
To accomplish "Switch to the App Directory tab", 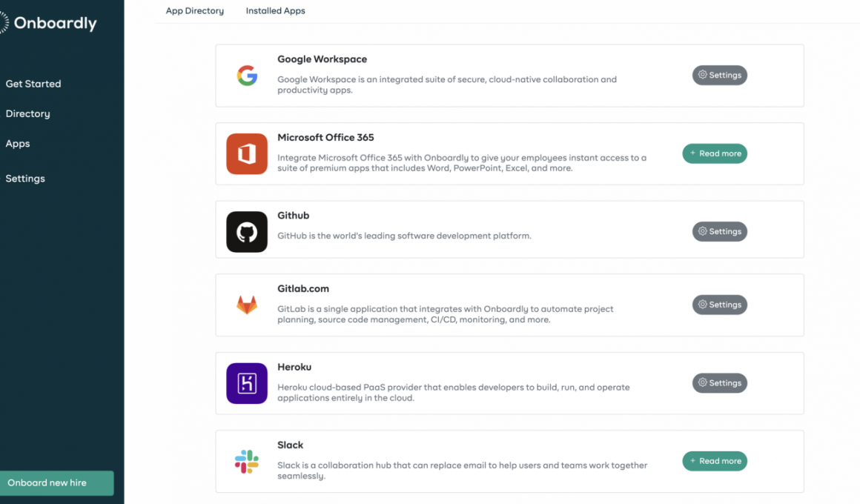I will [x=195, y=11].
